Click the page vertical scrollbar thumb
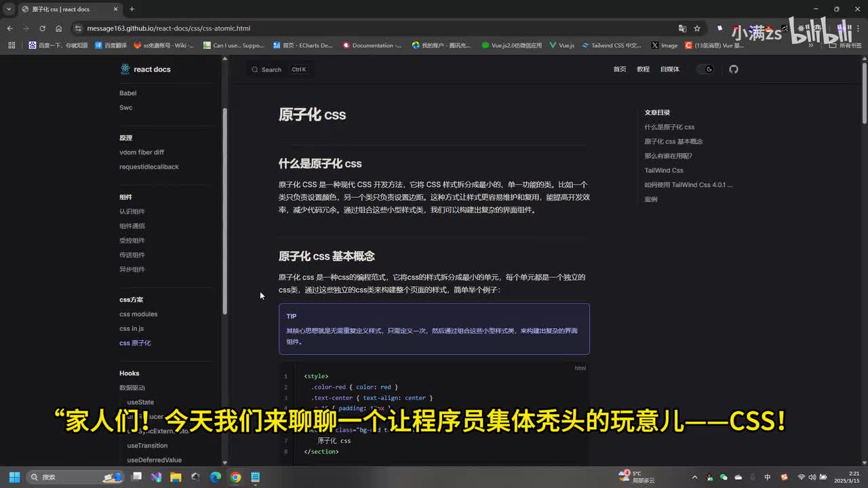868x488 pixels. [864, 93]
